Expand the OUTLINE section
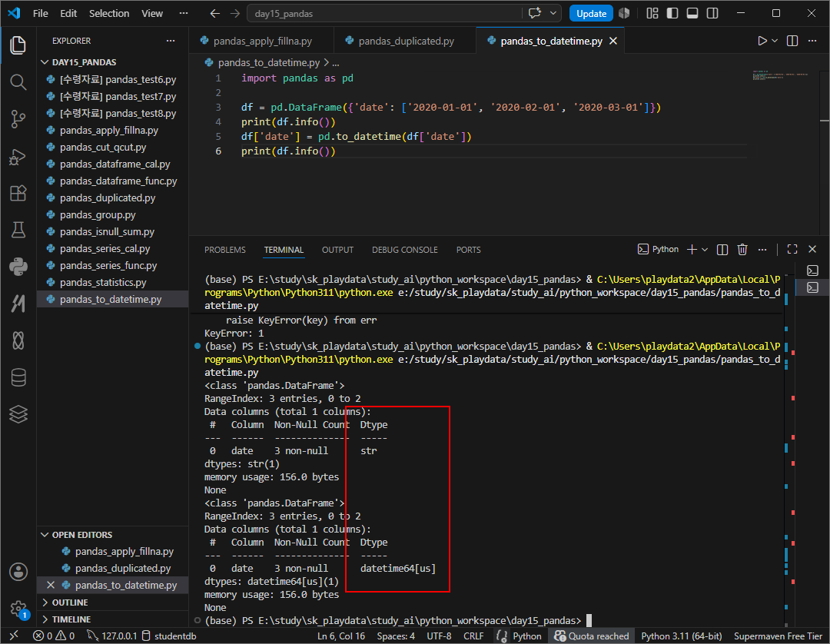The height and width of the screenshot is (644, 830). [113, 603]
